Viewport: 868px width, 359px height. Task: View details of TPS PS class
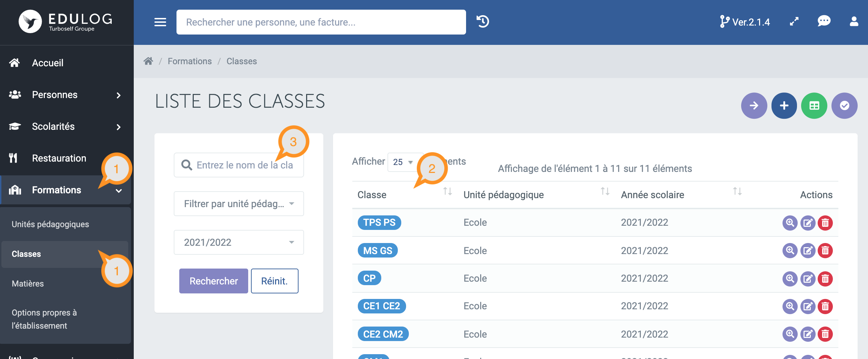790,223
